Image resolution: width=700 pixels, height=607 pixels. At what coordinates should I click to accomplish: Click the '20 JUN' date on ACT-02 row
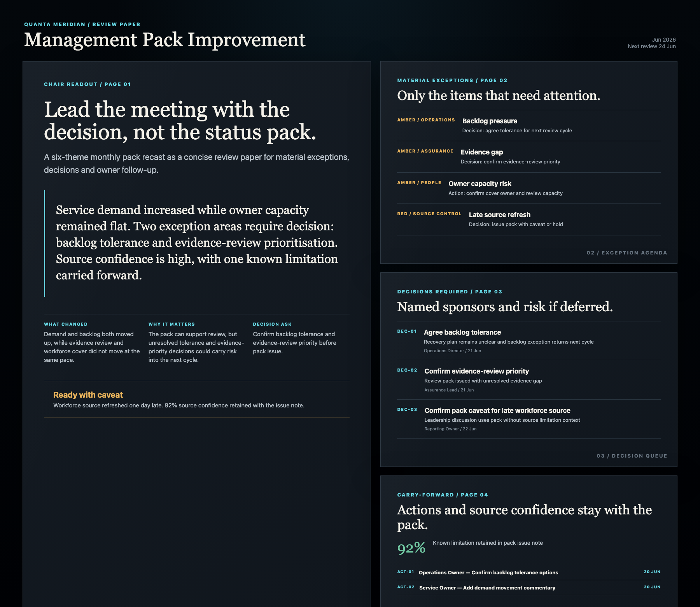click(652, 587)
